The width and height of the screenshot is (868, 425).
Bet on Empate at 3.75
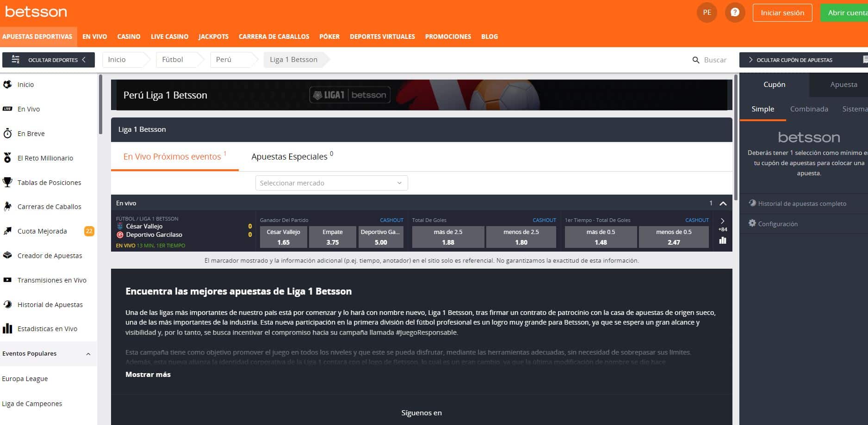(332, 237)
